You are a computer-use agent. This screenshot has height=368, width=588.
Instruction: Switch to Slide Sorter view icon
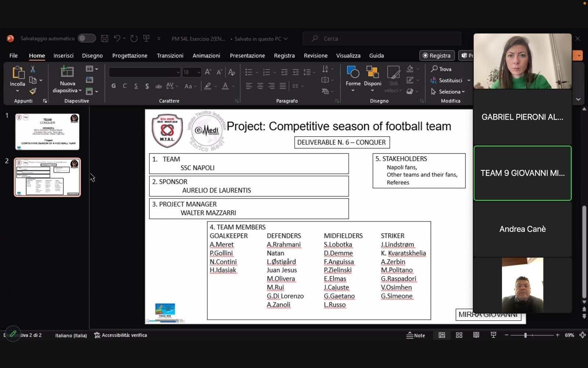click(459, 335)
